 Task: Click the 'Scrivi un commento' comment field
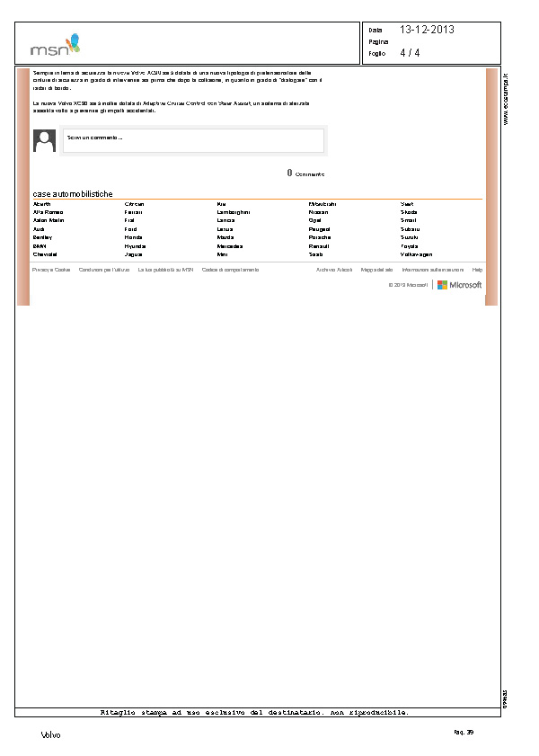pos(193,140)
